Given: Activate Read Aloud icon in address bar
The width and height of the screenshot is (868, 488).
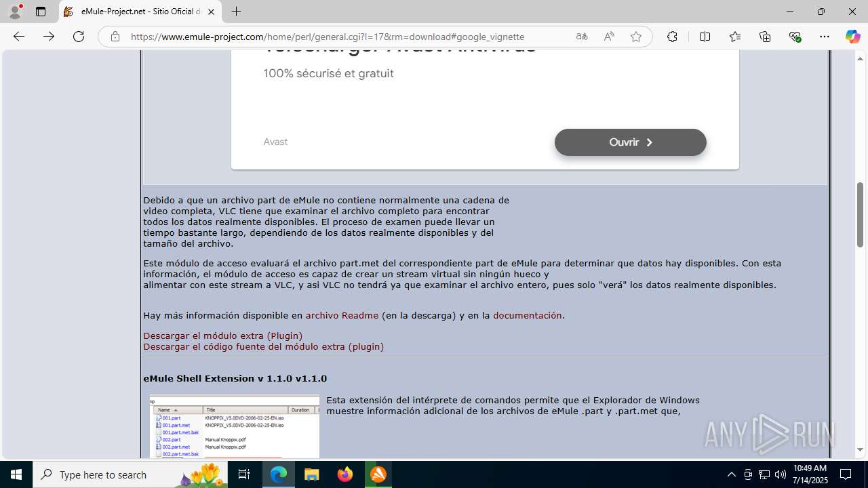Looking at the screenshot, I should (x=609, y=37).
